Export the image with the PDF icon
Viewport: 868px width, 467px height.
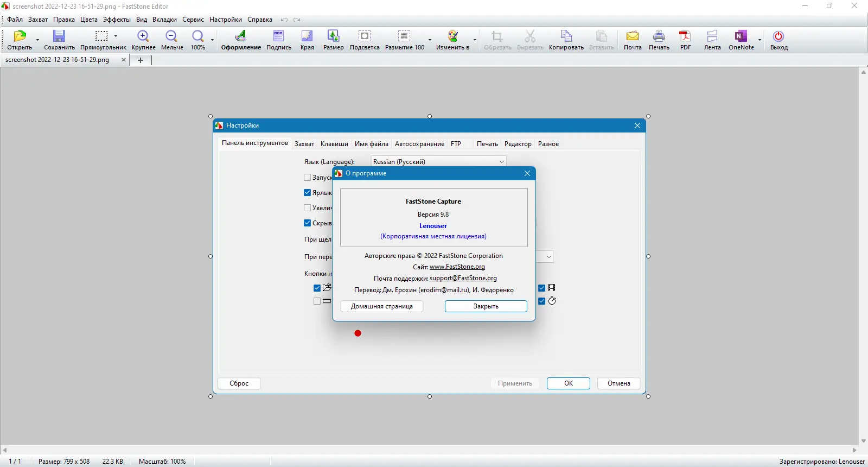tap(686, 36)
